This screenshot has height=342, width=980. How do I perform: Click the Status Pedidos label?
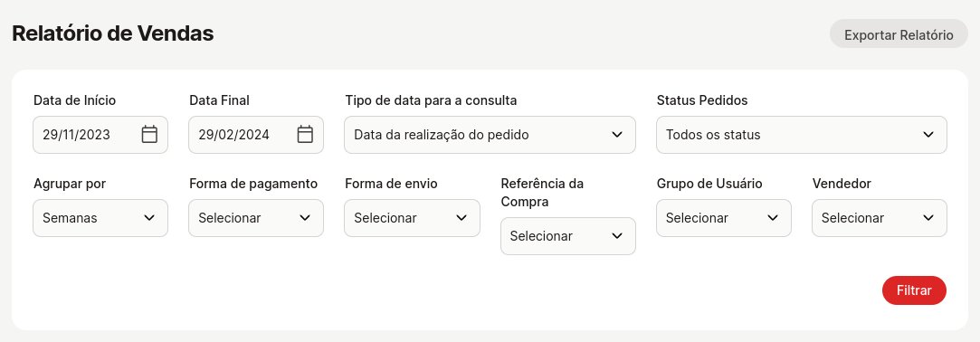702,100
